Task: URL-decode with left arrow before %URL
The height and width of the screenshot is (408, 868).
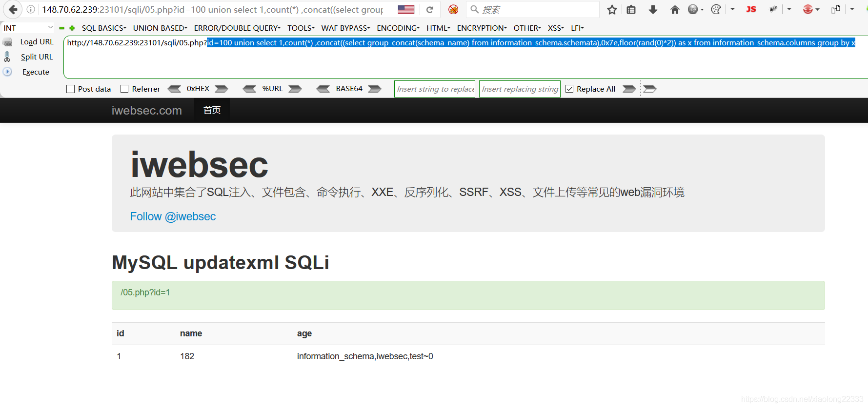Action: (x=249, y=89)
